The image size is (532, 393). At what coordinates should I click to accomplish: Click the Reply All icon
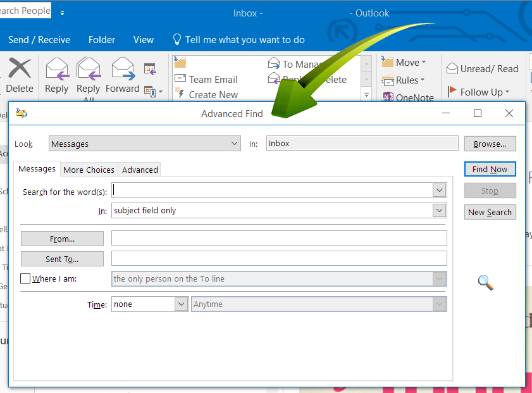click(x=89, y=70)
